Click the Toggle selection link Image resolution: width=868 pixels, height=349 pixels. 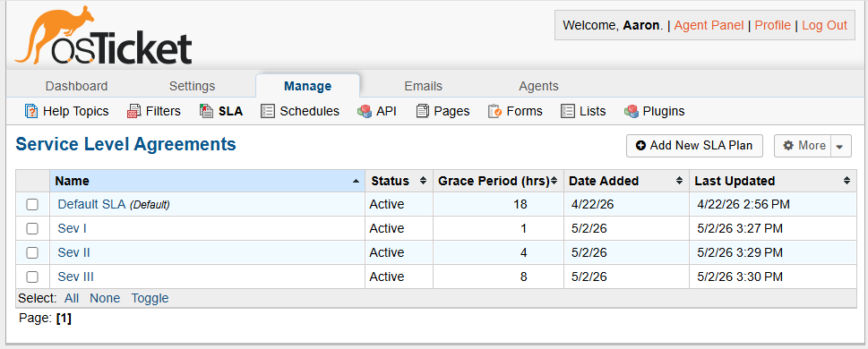coord(150,298)
